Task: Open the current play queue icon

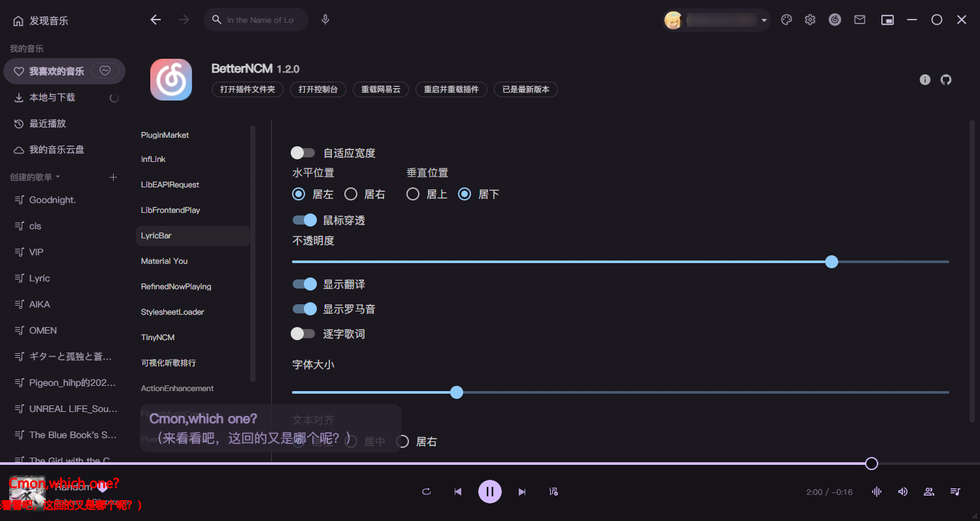Action: 955,492
